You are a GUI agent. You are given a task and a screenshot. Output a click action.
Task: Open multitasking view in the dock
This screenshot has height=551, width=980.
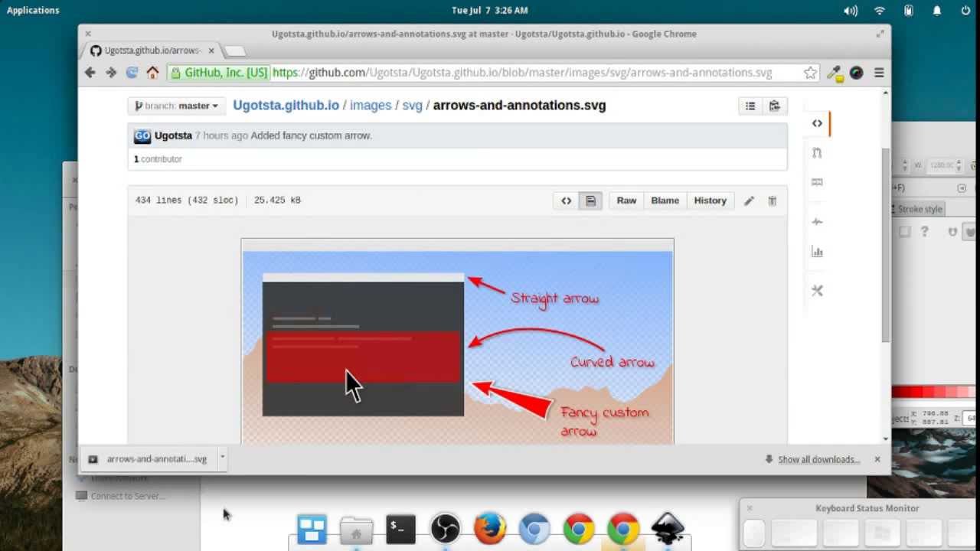pos(312,529)
